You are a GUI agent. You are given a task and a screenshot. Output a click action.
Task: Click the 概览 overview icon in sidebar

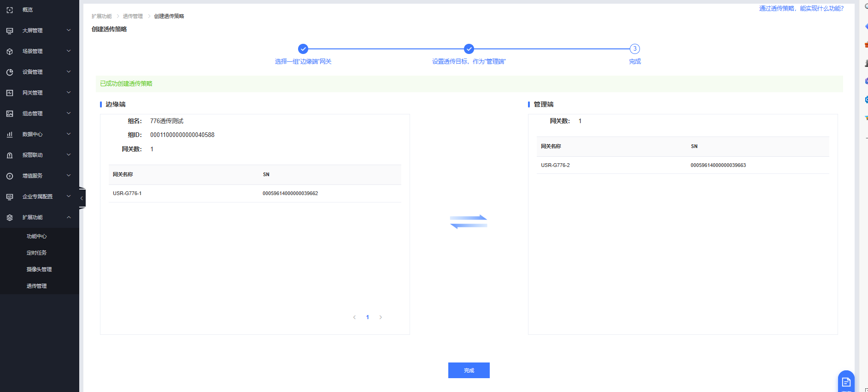pyautogui.click(x=10, y=10)
